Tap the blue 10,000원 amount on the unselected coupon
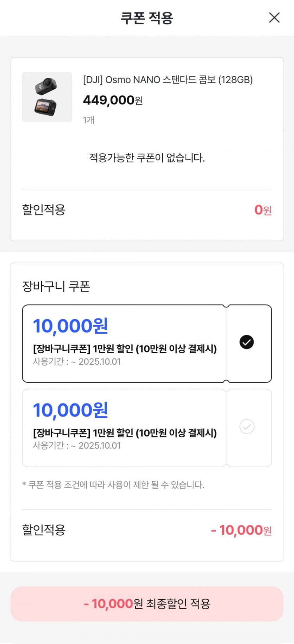294x644 pixels. point(70,410)
